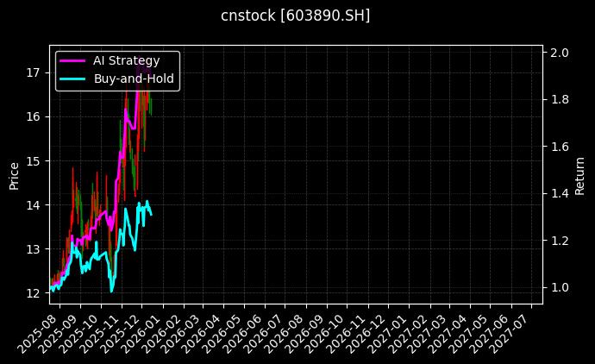
Task: Click the 17 price tick label
Action: pyautogui.click(x=34, y=72)
